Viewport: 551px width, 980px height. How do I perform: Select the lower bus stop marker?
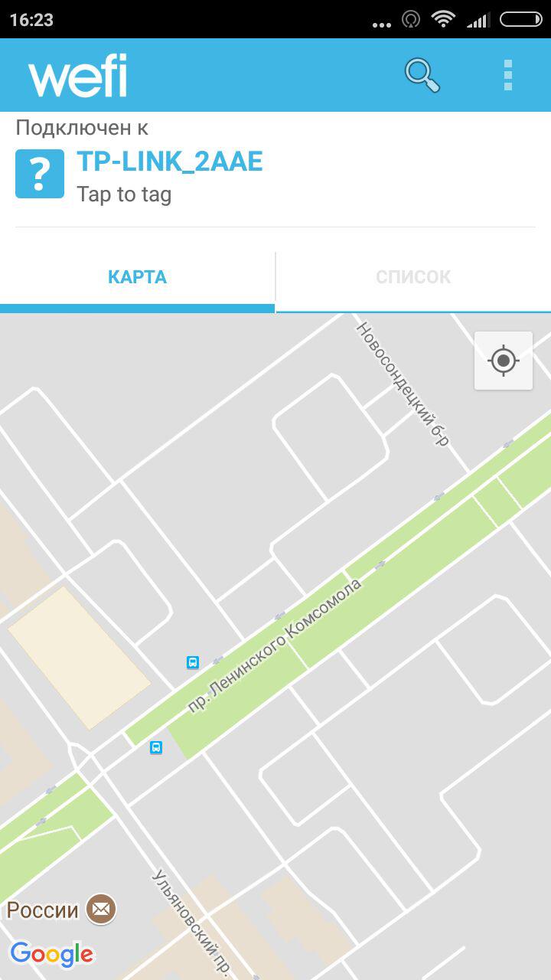point(156,747)
